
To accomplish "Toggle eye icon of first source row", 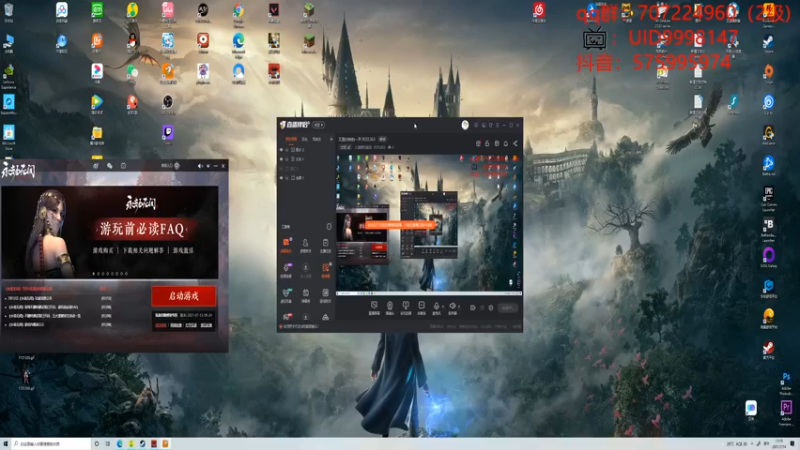I will pos(281,150).
